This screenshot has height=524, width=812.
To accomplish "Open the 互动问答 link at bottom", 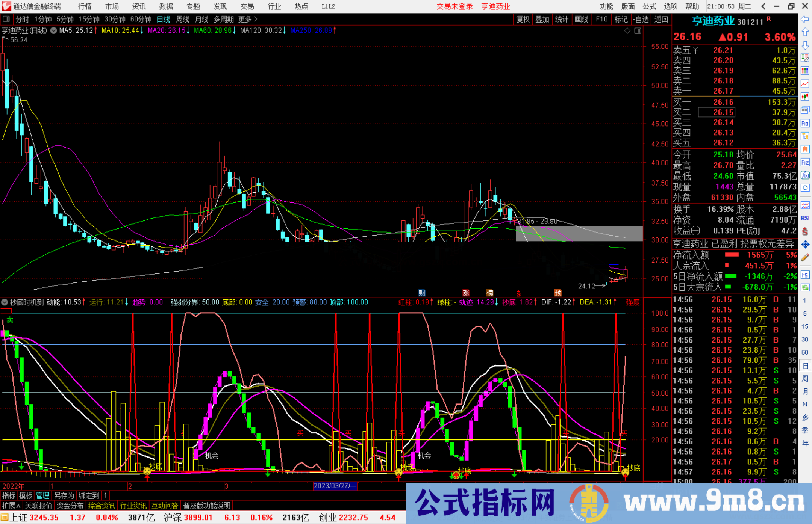I will (x=165, y=506).
